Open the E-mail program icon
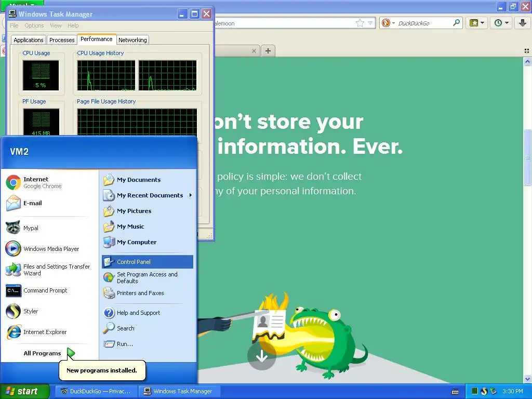The width and height of the screenshot is (532, 399). [13, 203]
